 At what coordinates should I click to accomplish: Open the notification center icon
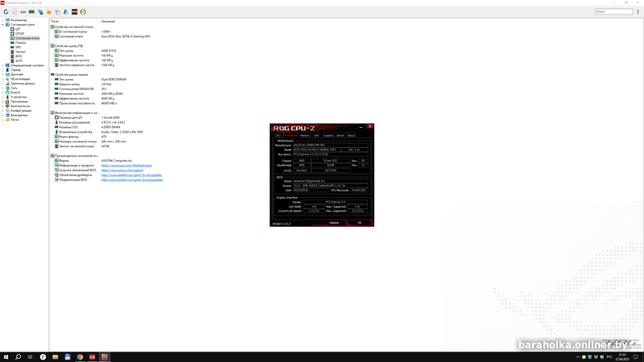pos(636,357)
